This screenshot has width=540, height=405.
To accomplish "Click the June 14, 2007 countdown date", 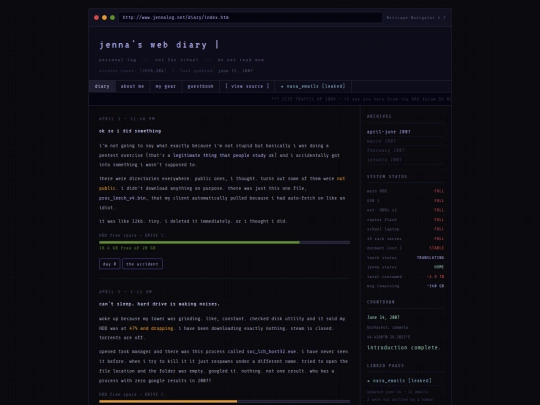I will click(383, 318).
